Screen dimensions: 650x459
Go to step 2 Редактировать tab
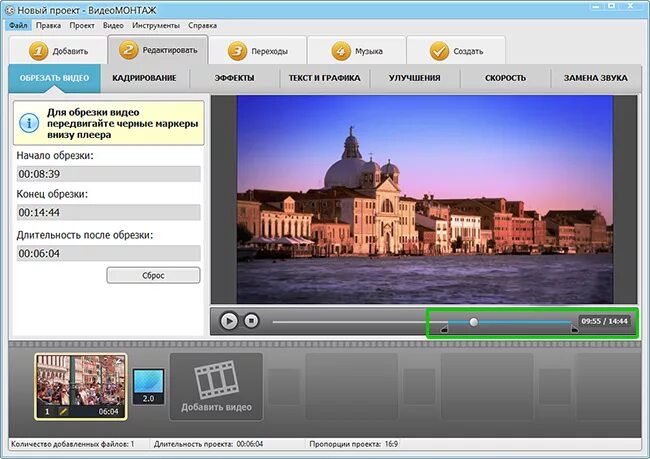pos(158,50)
